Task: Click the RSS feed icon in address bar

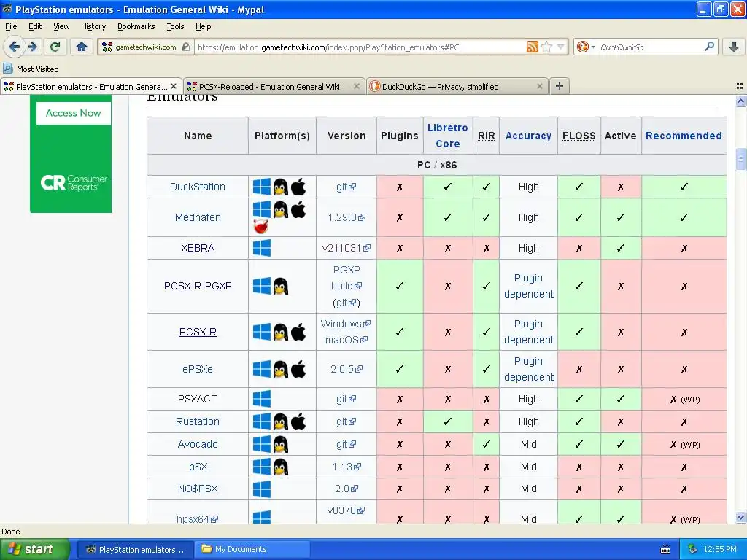Action: (x=532, y=47)
